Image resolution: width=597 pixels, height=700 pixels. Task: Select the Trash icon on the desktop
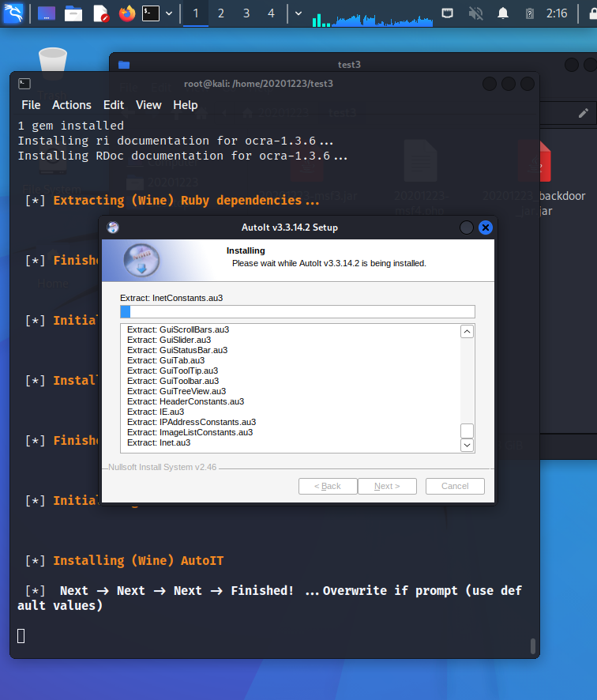click(53, 63)
